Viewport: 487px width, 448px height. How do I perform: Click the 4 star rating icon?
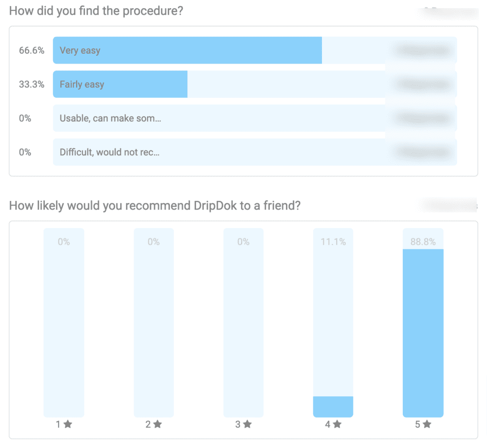click(337, 424)
